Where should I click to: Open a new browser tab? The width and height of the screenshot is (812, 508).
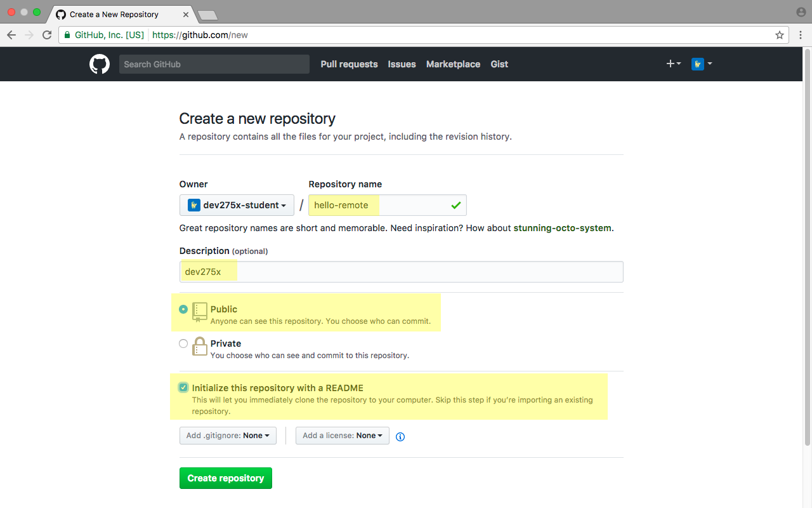[x=207, y=15]
